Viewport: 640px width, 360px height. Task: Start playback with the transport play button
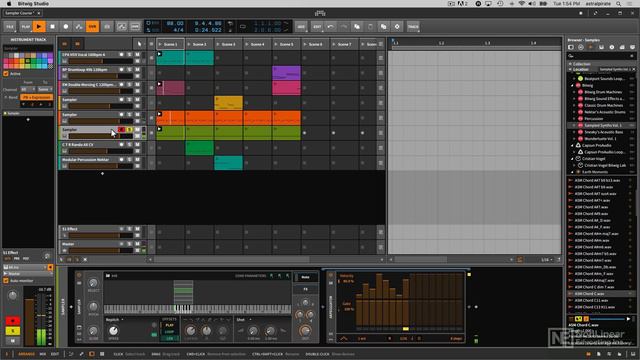(39, 27)
